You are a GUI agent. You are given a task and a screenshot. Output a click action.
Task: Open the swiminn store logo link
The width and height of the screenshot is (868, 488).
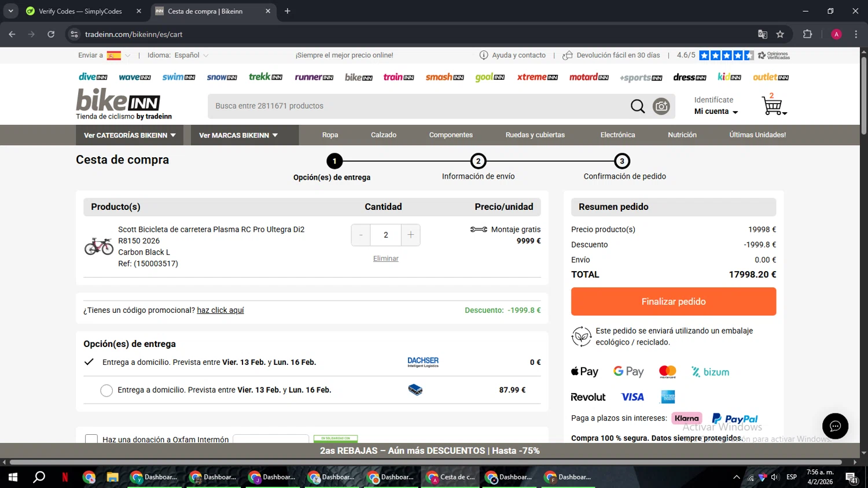click(x=179, y=77)
